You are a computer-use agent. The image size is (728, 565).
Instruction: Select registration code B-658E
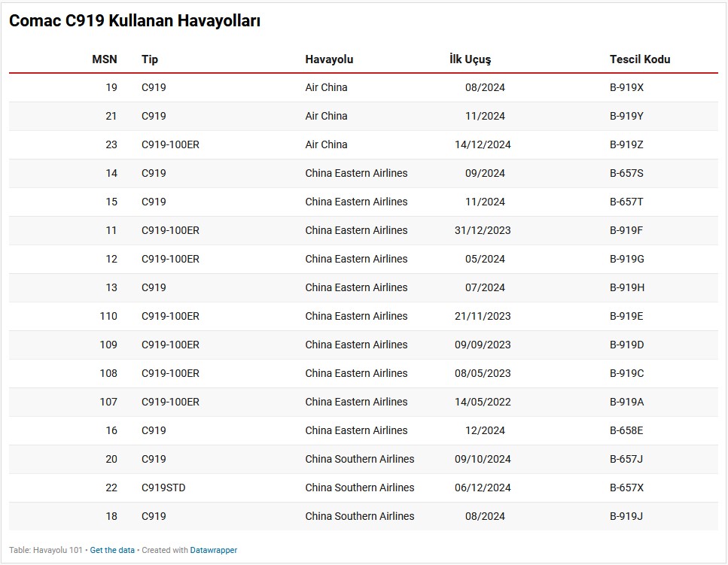626,430
